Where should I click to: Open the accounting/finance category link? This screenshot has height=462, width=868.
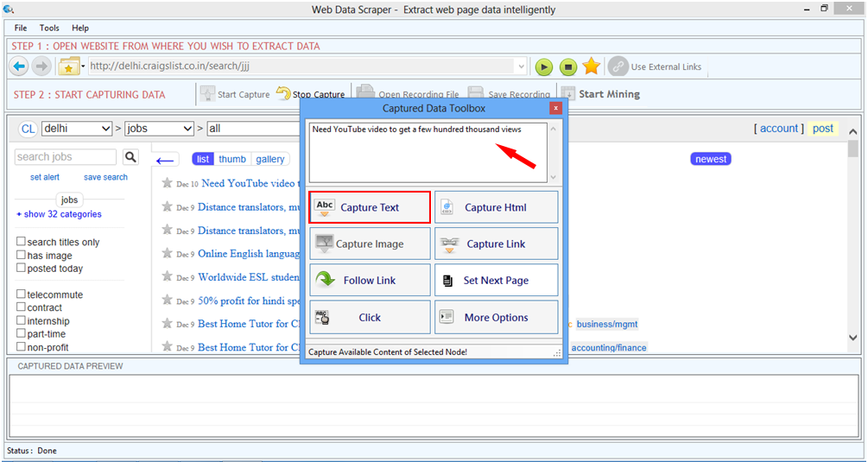609,347
